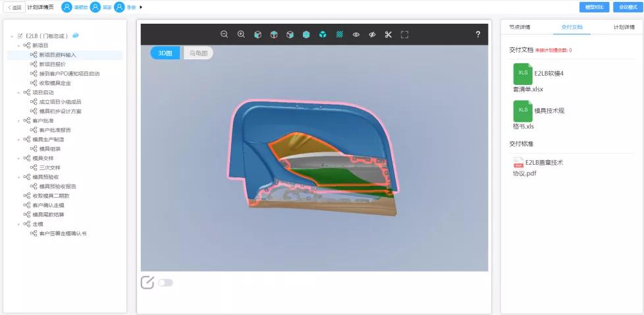Viewport: 644px width, 315px height.
Task: Toggle the switch next to the edit icon
Action: point(165,283)
